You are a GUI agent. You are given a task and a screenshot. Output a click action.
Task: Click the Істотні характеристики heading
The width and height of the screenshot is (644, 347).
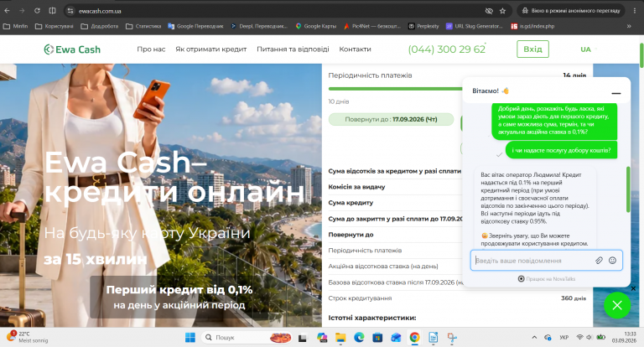[x=372, y=318]
